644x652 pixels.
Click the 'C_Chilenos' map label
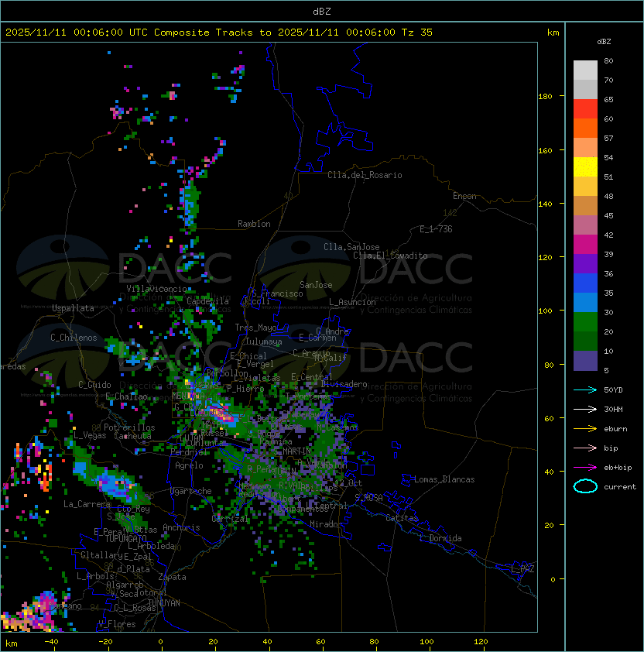(x=74, y=338)
